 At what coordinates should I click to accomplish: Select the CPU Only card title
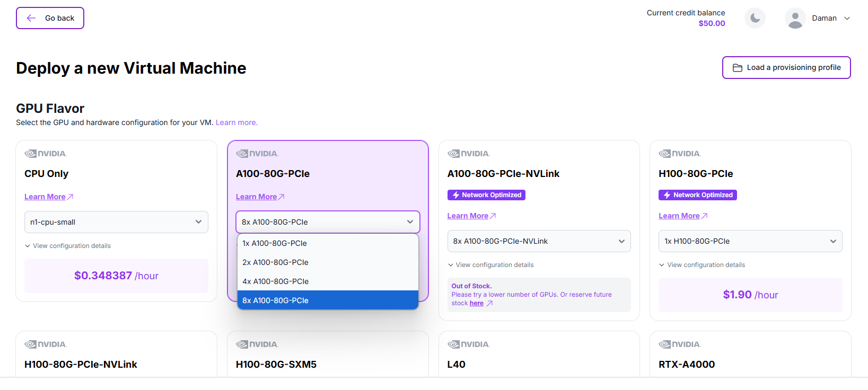47,174
